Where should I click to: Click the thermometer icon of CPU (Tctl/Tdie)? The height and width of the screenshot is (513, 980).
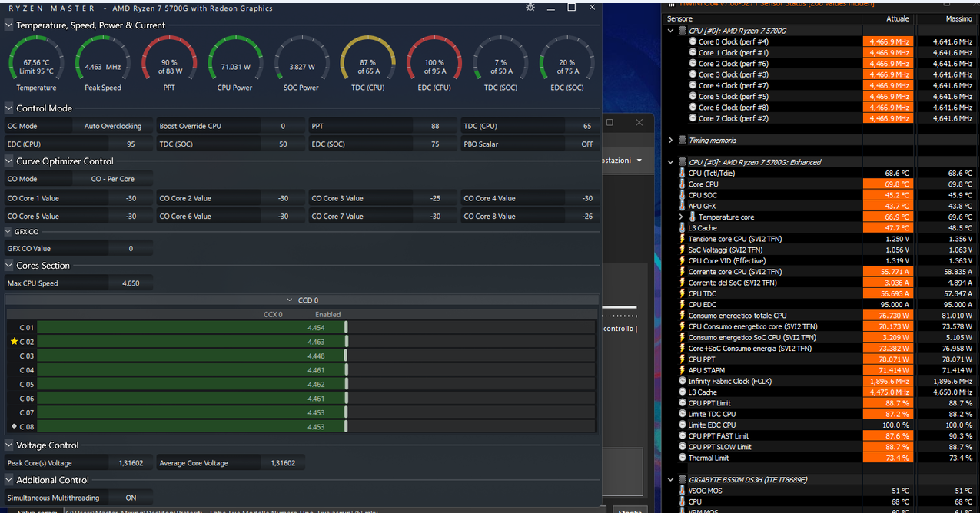[682, 173]
